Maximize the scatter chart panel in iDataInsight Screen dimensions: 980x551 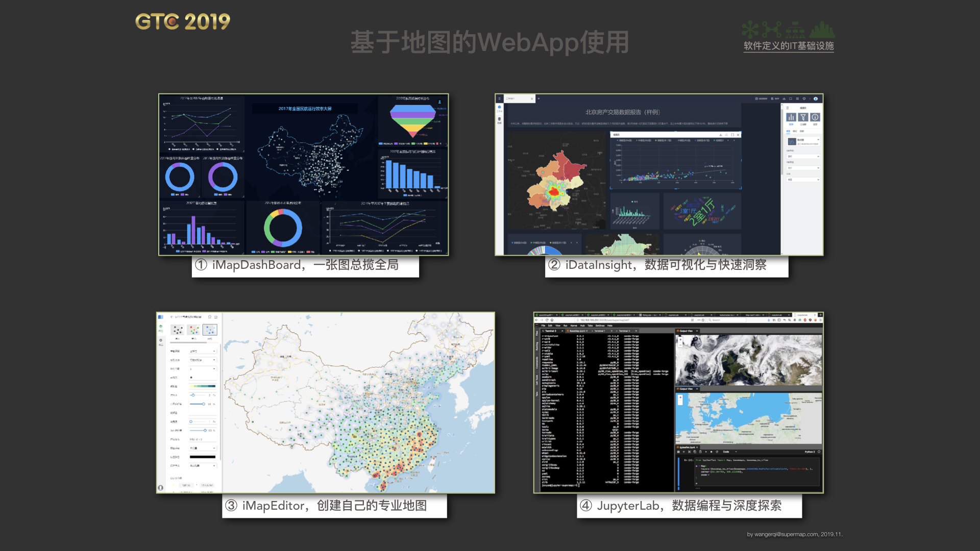pos(732,135)
